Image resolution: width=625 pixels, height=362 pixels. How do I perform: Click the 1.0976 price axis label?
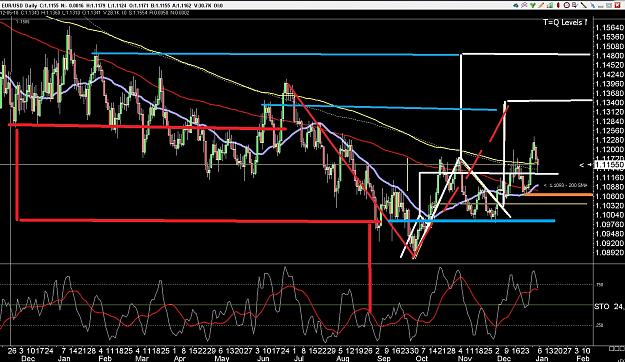[x=609, y=224]
